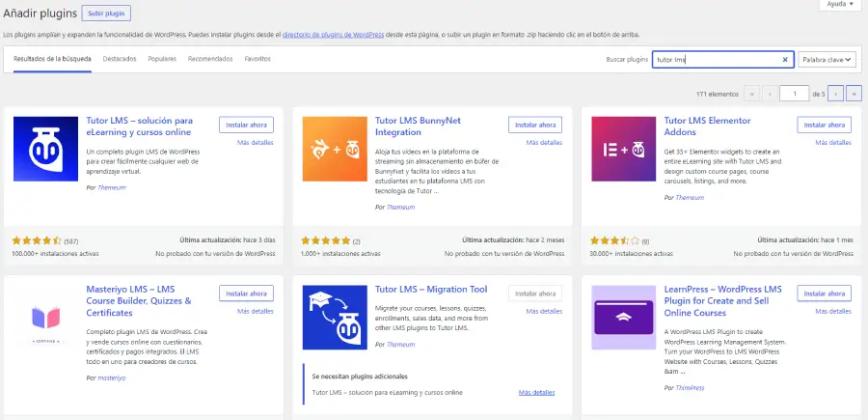Open Tutor LMS Elementor Addons title link
Viewport: 868px width, 420px height.
(708, 126)
